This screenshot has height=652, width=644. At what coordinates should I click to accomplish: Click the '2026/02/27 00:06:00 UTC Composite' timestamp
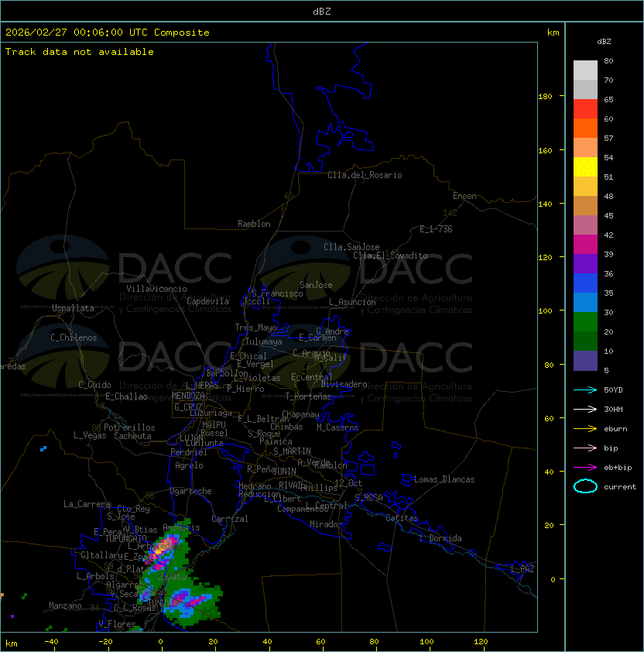[108, 33]
